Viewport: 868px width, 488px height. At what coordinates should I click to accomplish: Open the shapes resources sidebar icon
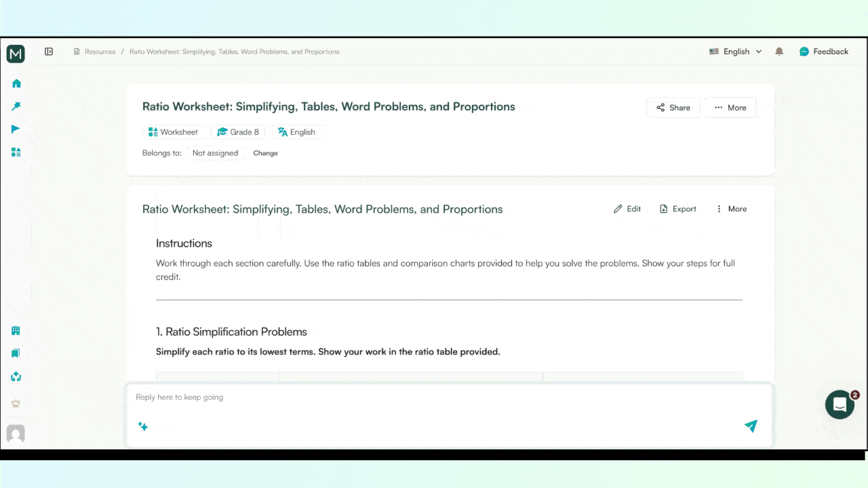[x=16, y=152]
